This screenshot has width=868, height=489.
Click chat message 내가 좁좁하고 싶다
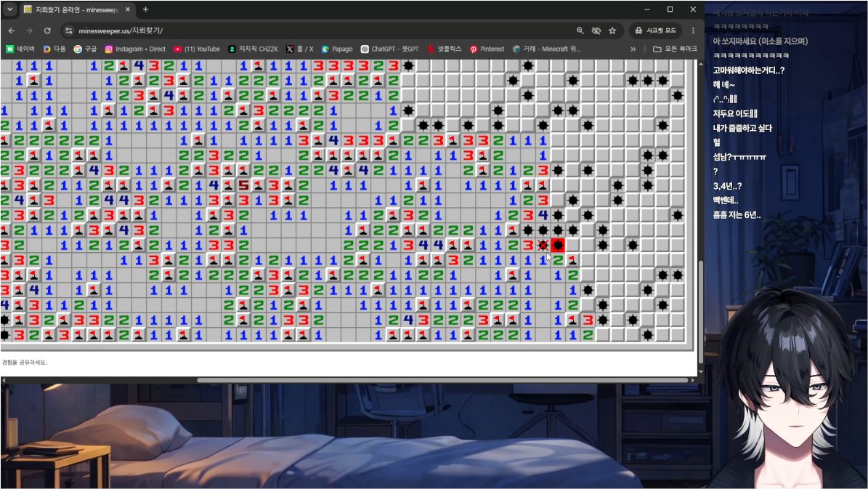[x=742, y=128]
